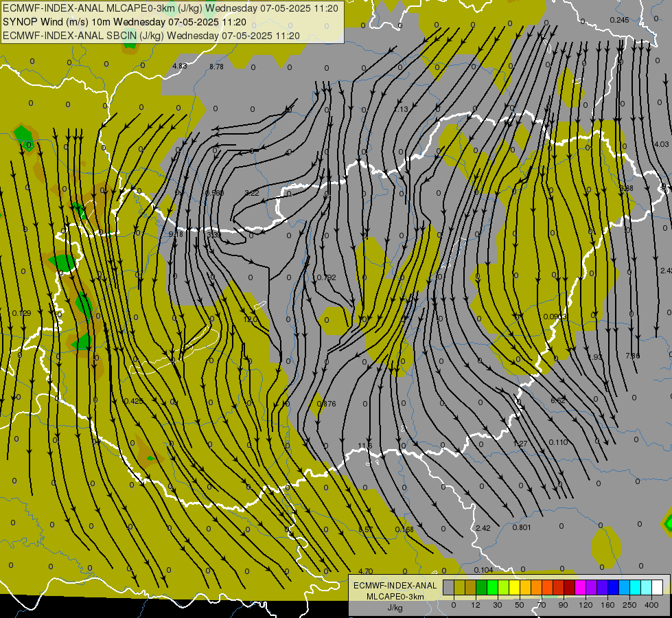This screenshot has width=672, height=618.
Task: Click the map value 4.83
Action: [x=180, y=66]
